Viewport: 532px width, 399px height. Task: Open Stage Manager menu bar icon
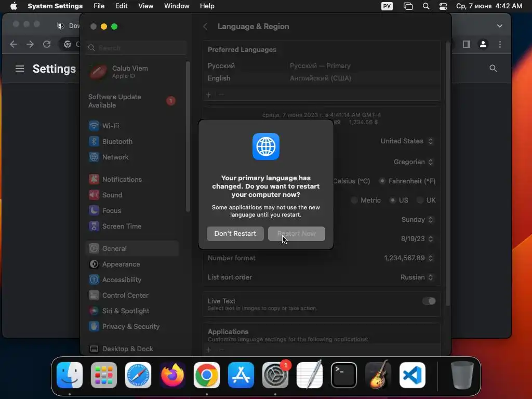point(408,6)
